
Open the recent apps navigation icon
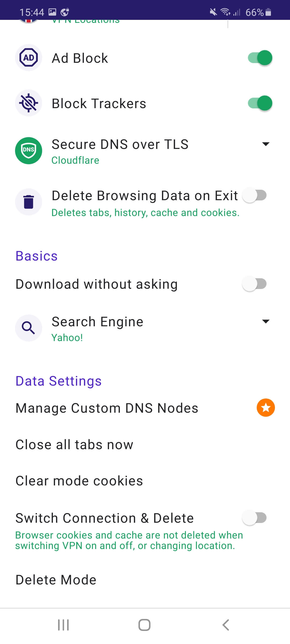pos(63,625)
